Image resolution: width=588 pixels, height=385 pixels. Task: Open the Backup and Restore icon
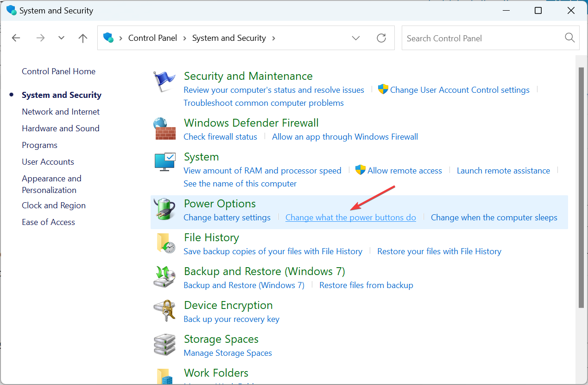[x=164, y=277]
